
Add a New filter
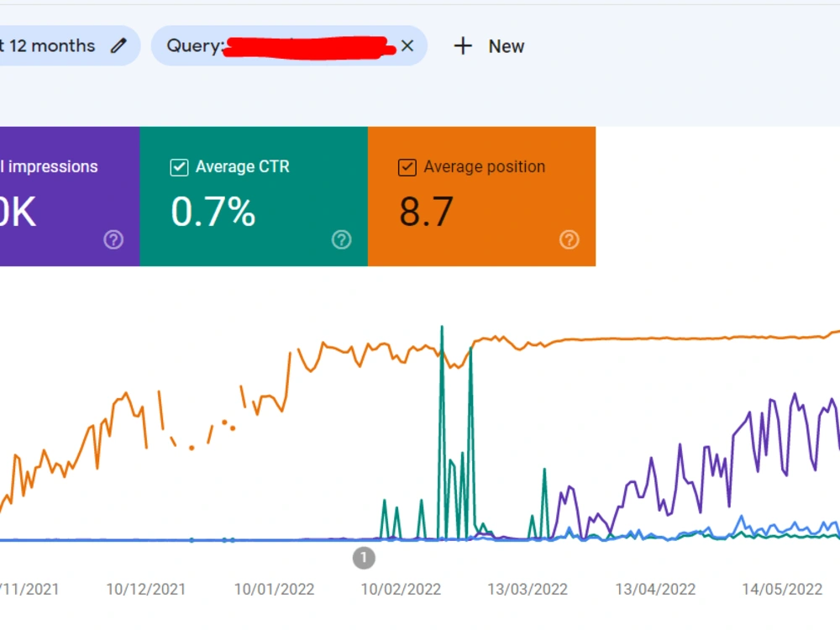pos(489,46)
